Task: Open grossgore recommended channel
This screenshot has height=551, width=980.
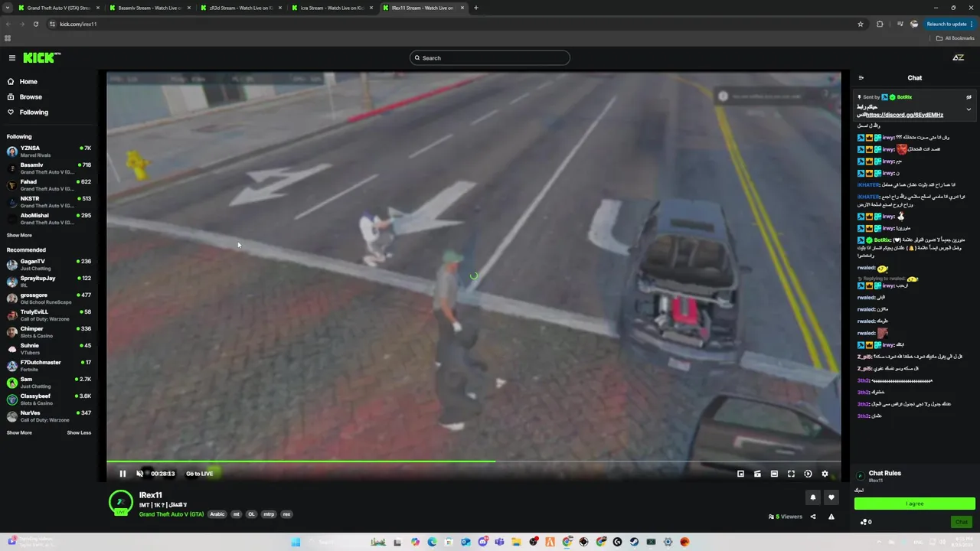Action: (49, 298)
